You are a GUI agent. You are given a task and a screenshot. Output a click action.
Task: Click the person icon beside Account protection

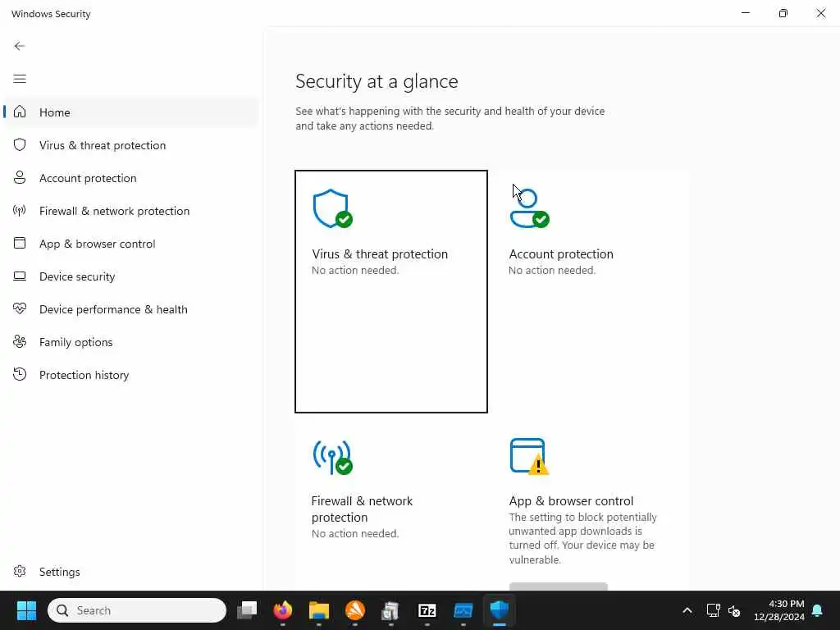pos(20,177)
